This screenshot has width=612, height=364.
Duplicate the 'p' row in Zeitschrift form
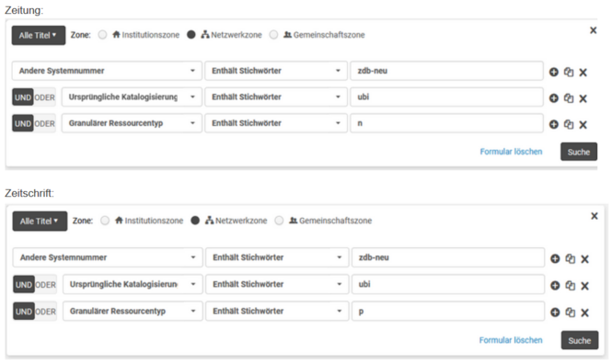(x=571, y=313)
